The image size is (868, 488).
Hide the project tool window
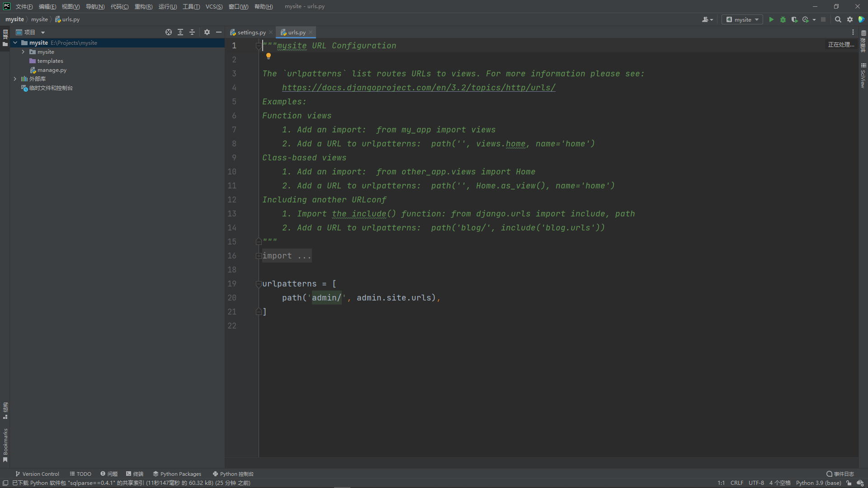tap(219, 32)
